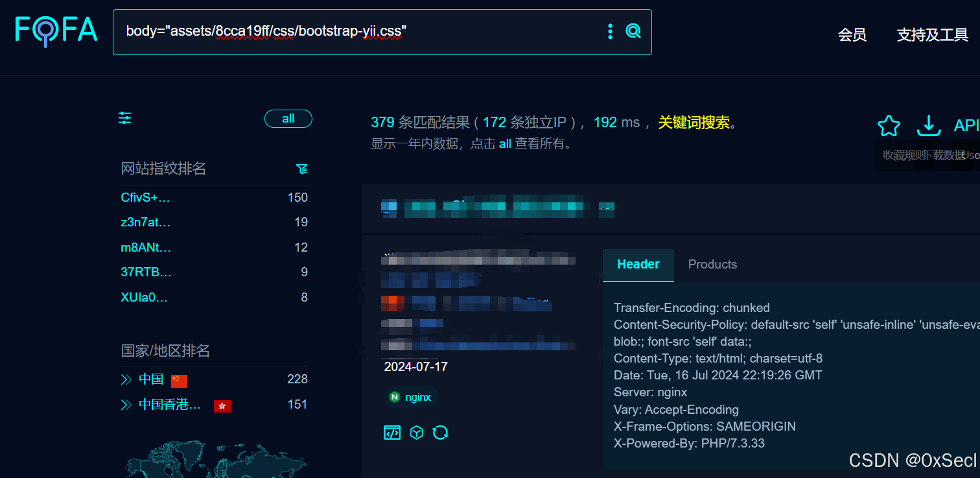Select fingerprint 37RTB… in ranking
980x478 pixels.
146,272
